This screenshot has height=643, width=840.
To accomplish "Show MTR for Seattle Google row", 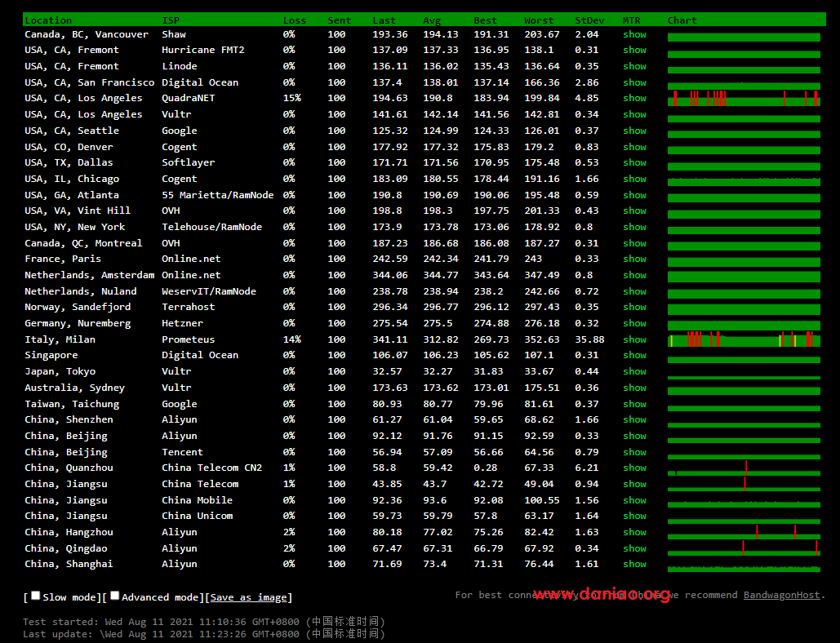I will (635, 131).
